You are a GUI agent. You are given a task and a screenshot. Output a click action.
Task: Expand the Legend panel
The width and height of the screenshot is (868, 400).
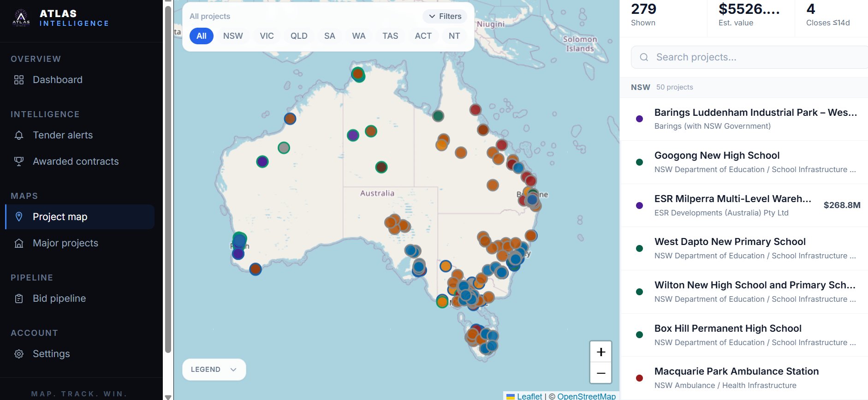[x=214, y=370]
